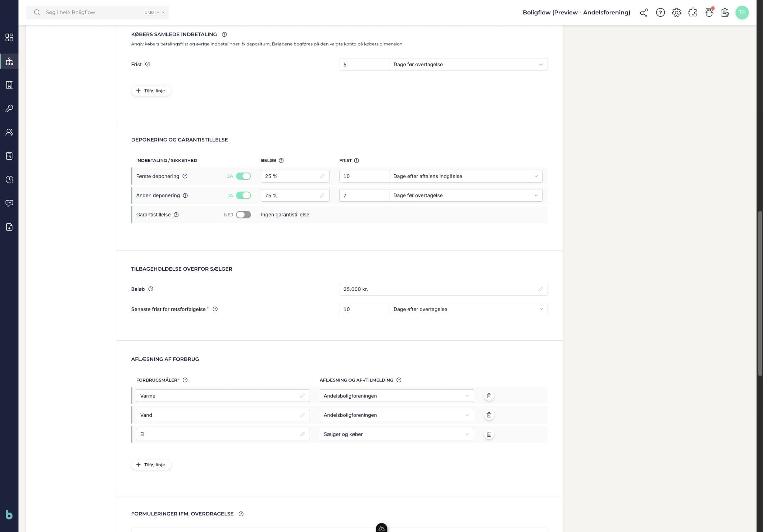Open the chat messages sidebar icon
The image size is (763, 532).
9,203
